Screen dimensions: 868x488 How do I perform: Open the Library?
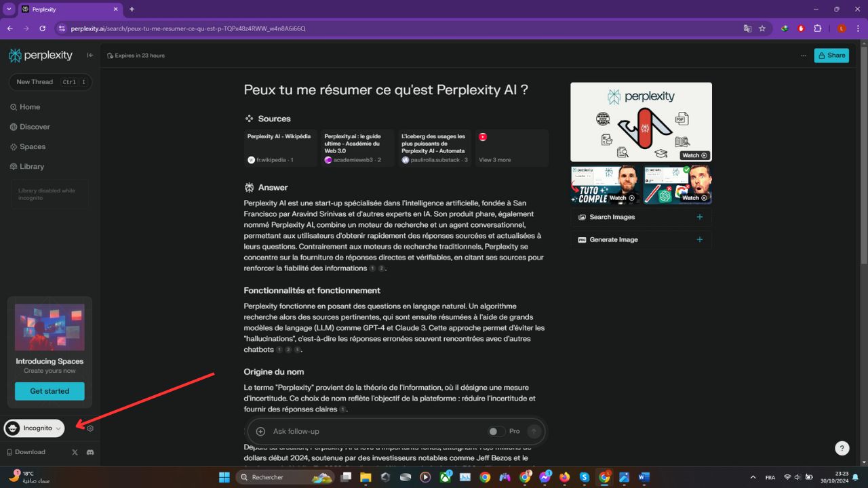tap(27, 166)
